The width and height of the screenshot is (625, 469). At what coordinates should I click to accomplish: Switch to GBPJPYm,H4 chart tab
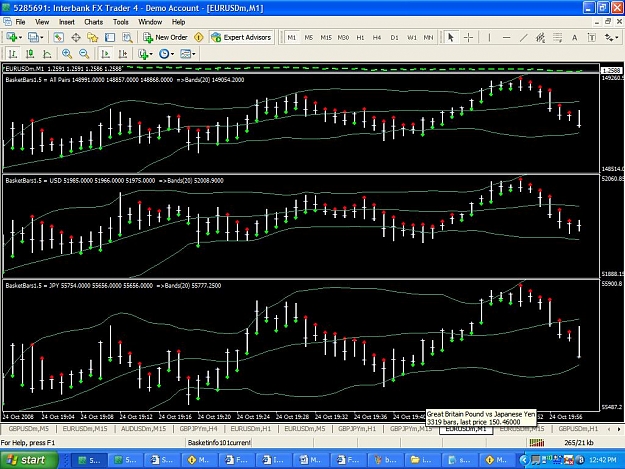click(199, 429)
